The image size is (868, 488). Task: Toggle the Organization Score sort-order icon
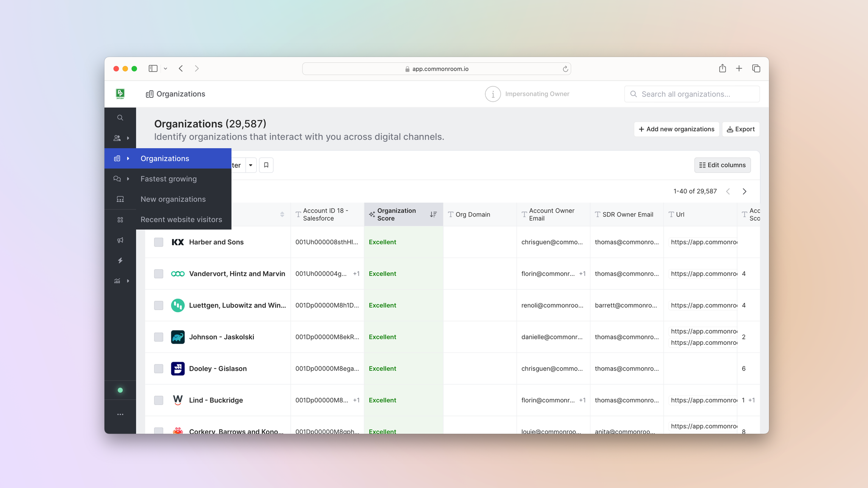point(433,214)
